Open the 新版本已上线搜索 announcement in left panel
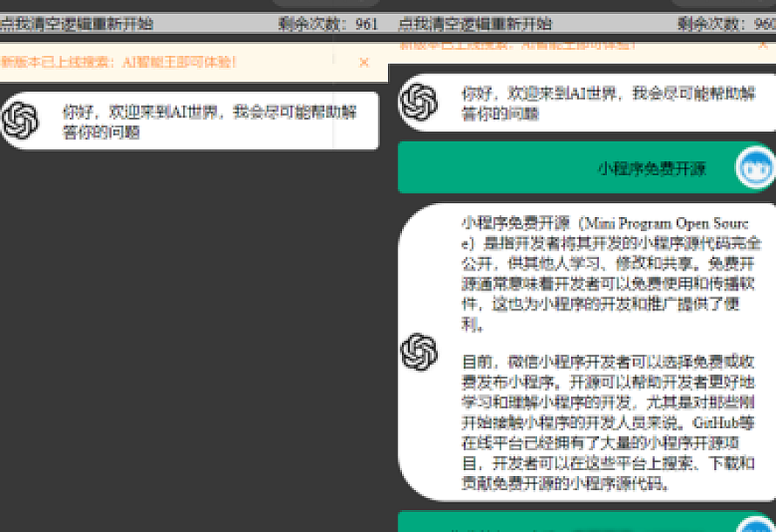 pyautogui.click(x=119, y=62)
